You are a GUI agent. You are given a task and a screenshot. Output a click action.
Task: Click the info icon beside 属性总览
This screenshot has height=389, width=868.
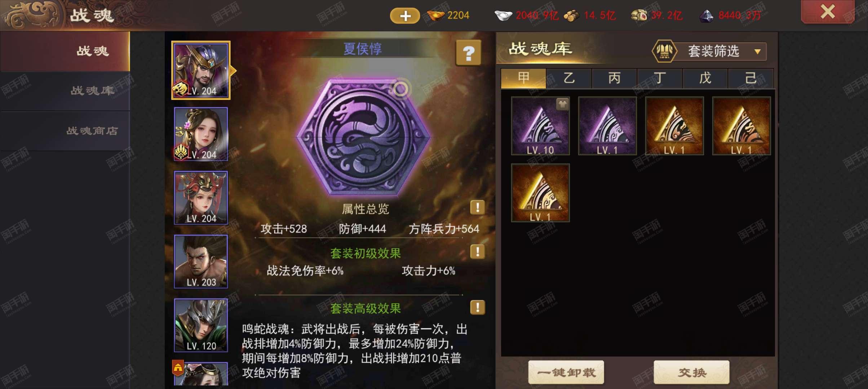coord(478,207)
